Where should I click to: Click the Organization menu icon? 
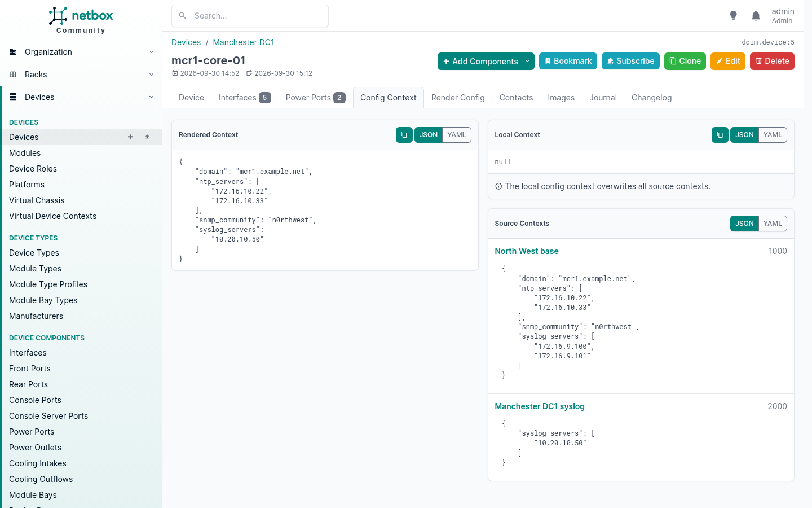(x=13, y=52)
